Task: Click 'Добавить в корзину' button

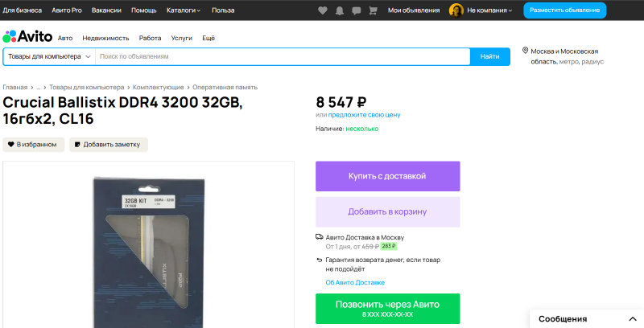Action: point(388,212)
